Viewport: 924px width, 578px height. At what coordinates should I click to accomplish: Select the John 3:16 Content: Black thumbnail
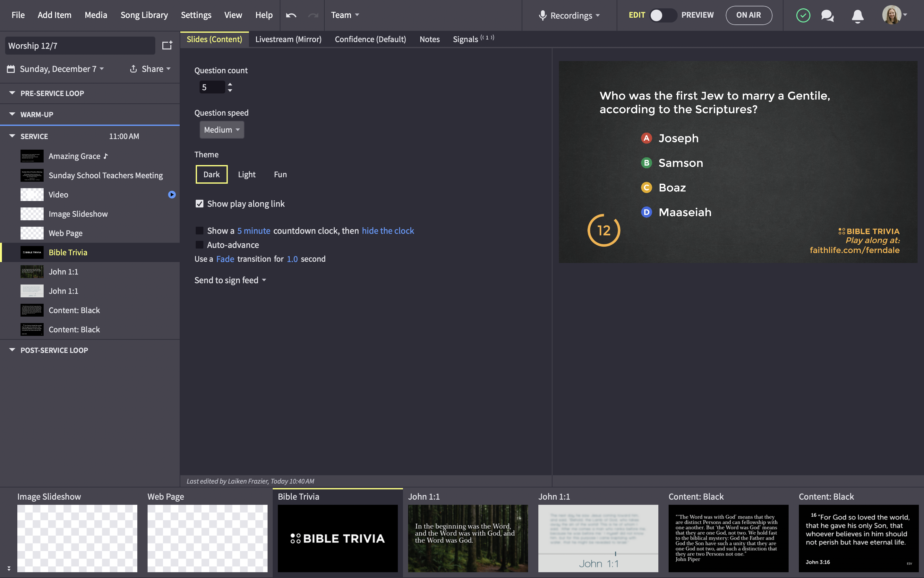click(858, 538)
